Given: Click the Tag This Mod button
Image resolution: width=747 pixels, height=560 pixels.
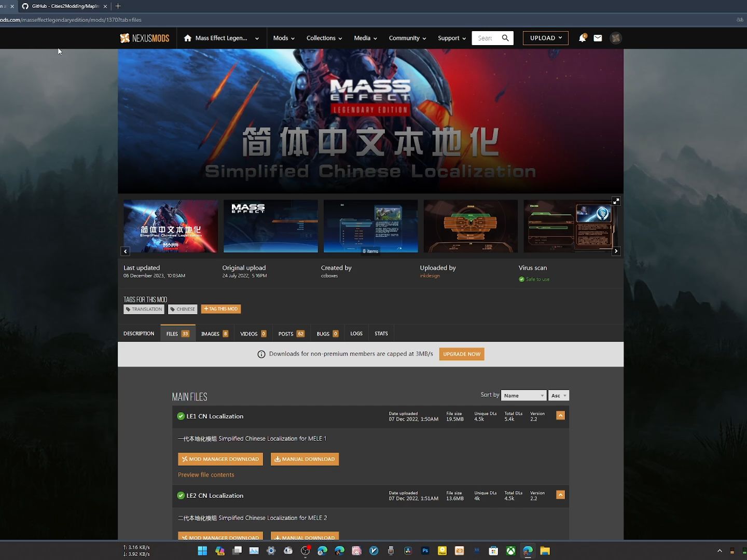Looking at the screenshot, I should click(x=221, y=309).
